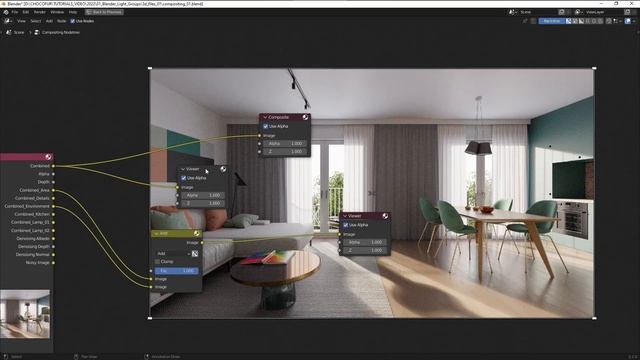Open the ViewLayer selector dropdown
Image resolution: width=640 pixels, height=360 pixels.
click(x=578, y=12)
